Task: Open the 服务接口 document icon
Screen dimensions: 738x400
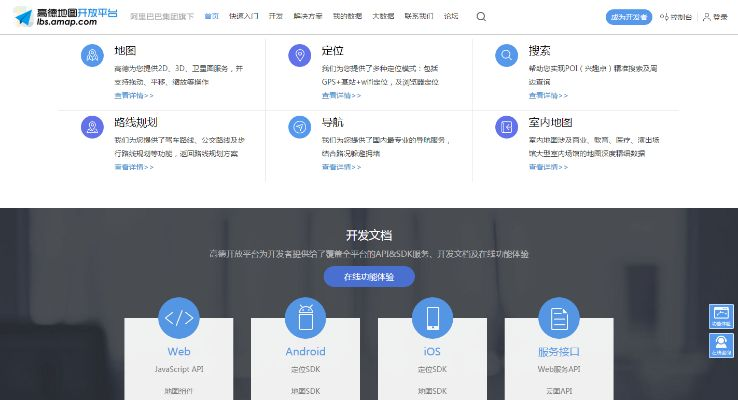Action: coord(559,318)
